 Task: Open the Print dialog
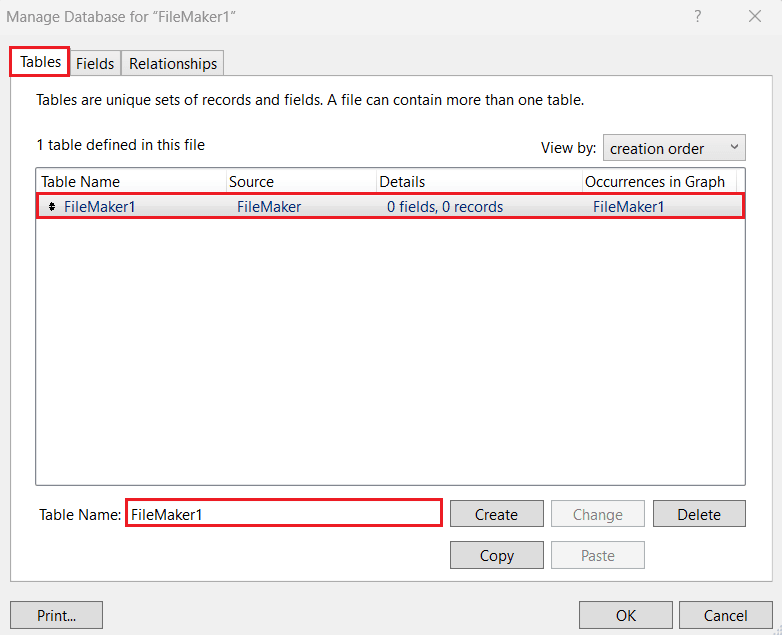tap(56, 615)
